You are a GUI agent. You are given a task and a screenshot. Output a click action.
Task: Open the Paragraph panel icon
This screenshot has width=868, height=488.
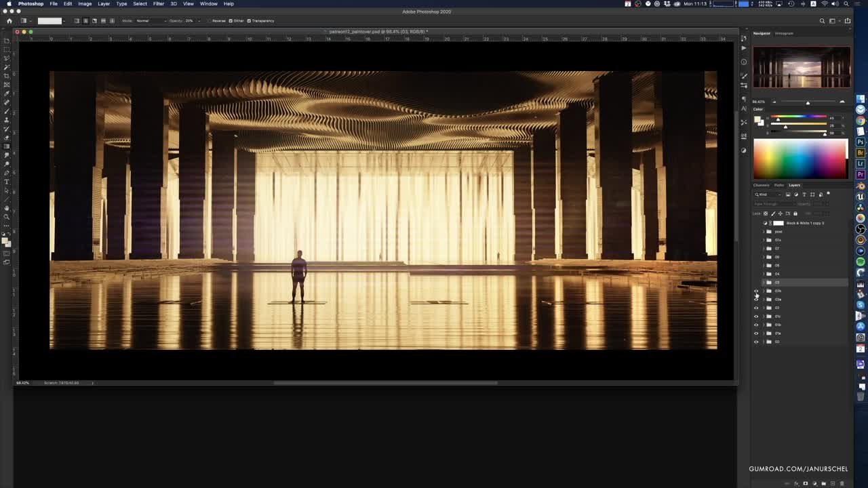(744, 99)
